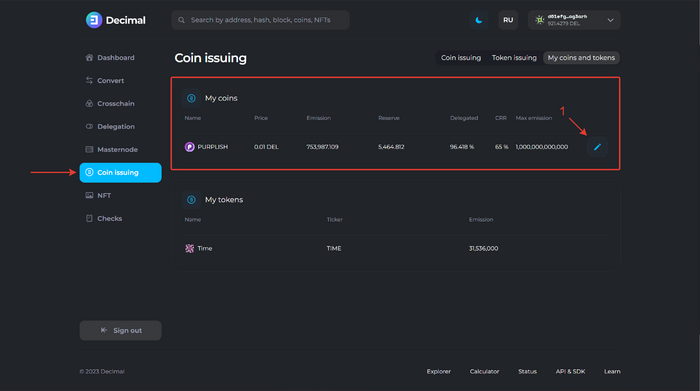Screen dimensions: 700x391
Task: Click the wallet avatar icon
Action: tap(540, 20)
